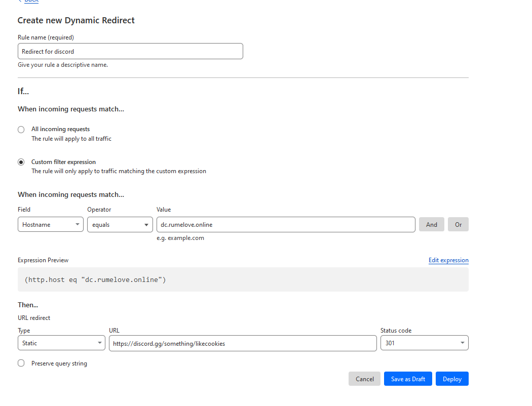Click the chevron arrow on the Operator selector
Image resolution: width=532 pixels, height=406 pixels.
click(146, 224)
